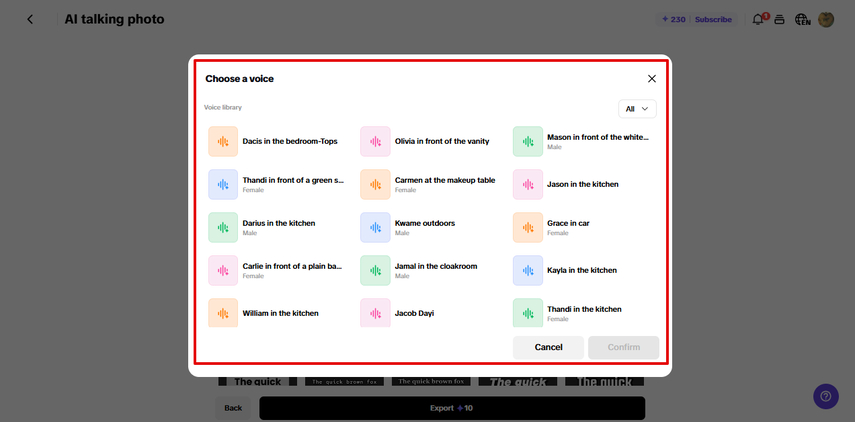
Task: Click the Choose a voice dialog heading
Action: coord(239,79)
